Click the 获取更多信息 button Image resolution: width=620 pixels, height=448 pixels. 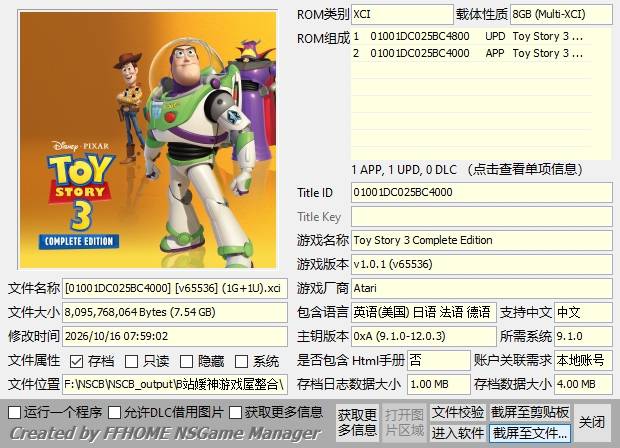357,423
